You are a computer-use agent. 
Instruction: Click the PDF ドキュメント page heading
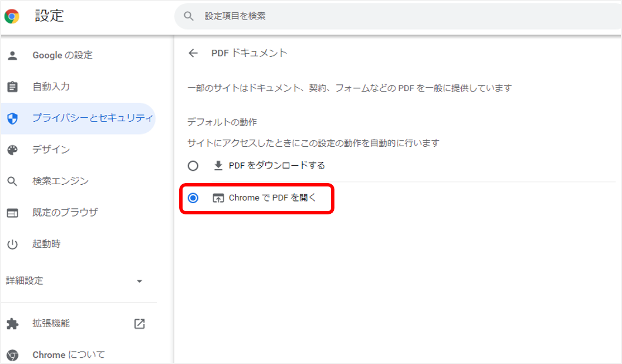coord(249,53)
